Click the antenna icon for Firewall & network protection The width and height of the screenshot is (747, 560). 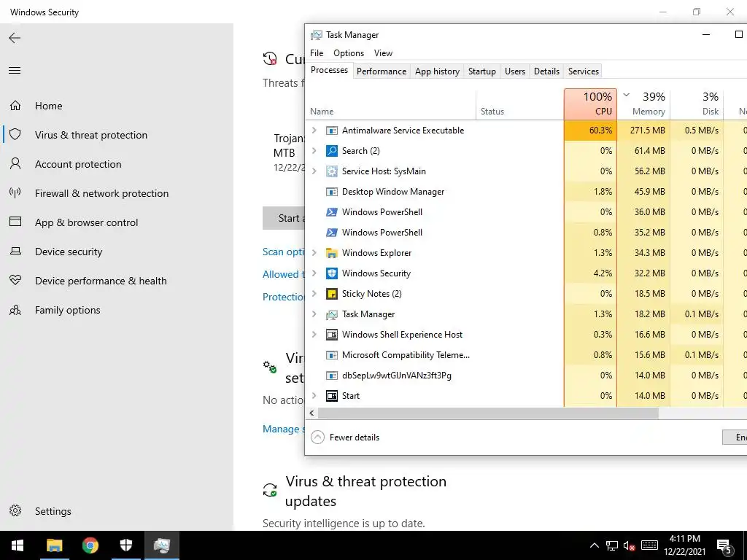pyautogui.click(x=15, y=192)
